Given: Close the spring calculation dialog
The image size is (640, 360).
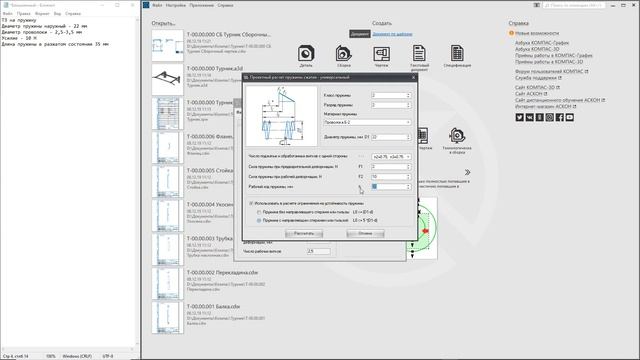Looking at the screenshot, I should tap(413, 77).
